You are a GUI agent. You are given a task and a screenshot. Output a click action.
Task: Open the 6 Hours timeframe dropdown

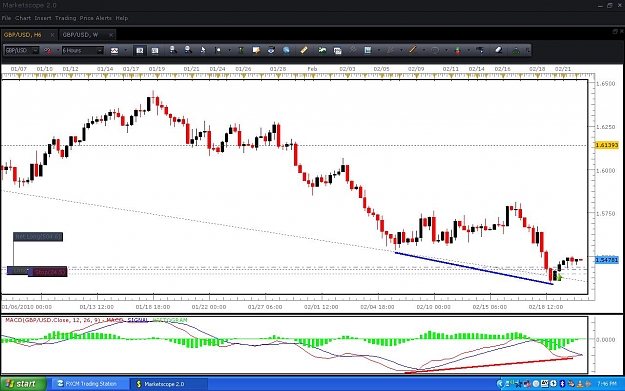[x=83, y=51]
